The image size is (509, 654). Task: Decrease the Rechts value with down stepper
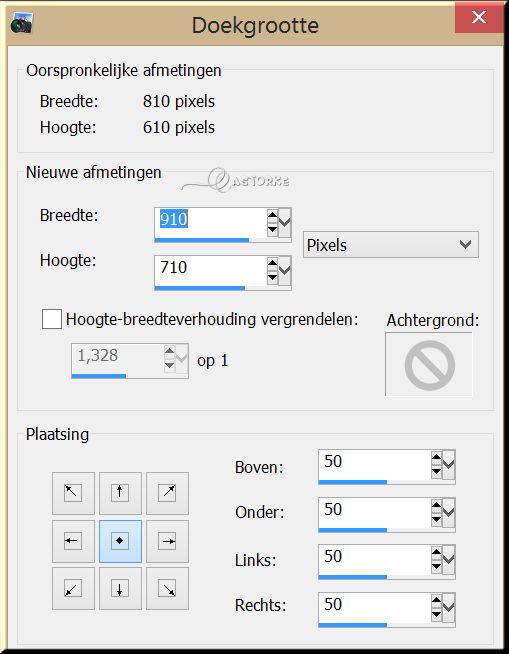436,614
